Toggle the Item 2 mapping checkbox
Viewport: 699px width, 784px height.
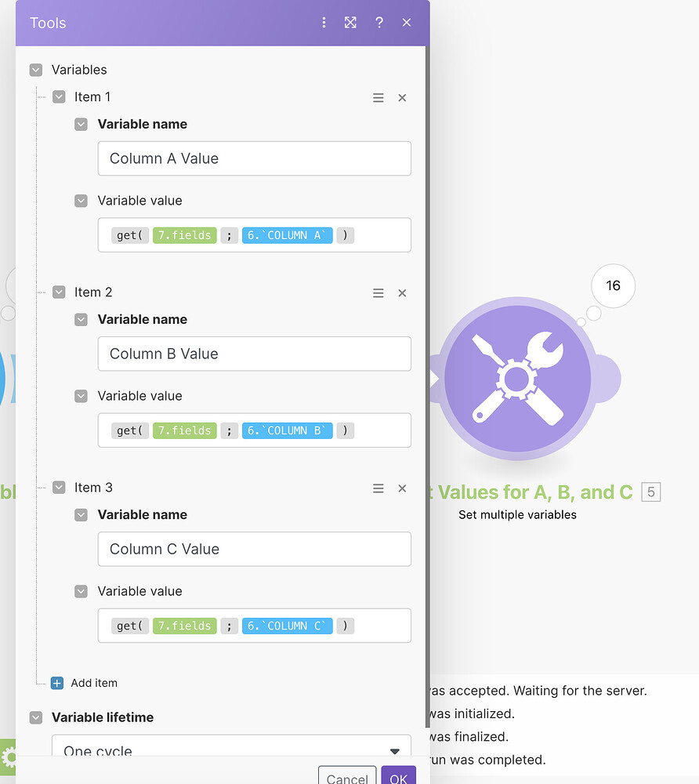(x=59, y=292)
